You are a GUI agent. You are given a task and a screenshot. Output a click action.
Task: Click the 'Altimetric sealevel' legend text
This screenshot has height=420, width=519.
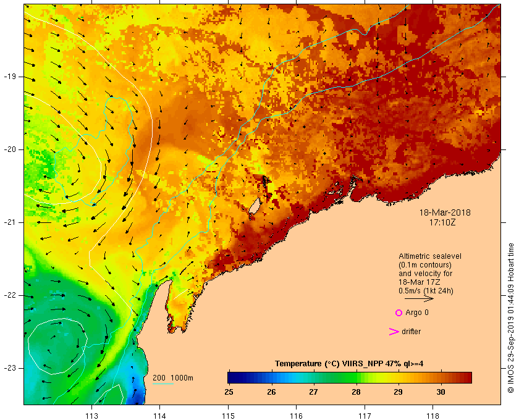click(430, 256)
